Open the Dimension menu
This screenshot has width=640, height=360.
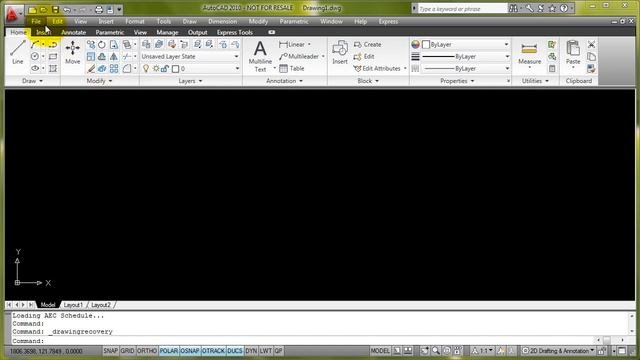(x=222, y=21)
